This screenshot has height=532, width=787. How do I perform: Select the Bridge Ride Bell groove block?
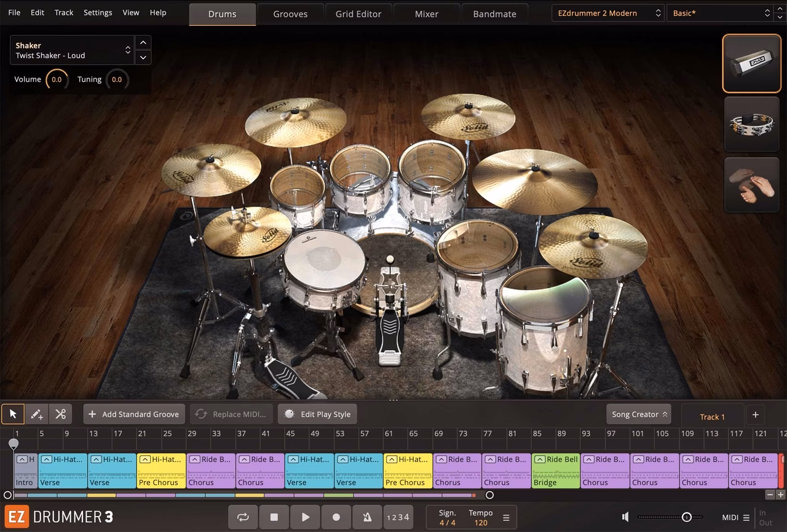pos(555,470)
